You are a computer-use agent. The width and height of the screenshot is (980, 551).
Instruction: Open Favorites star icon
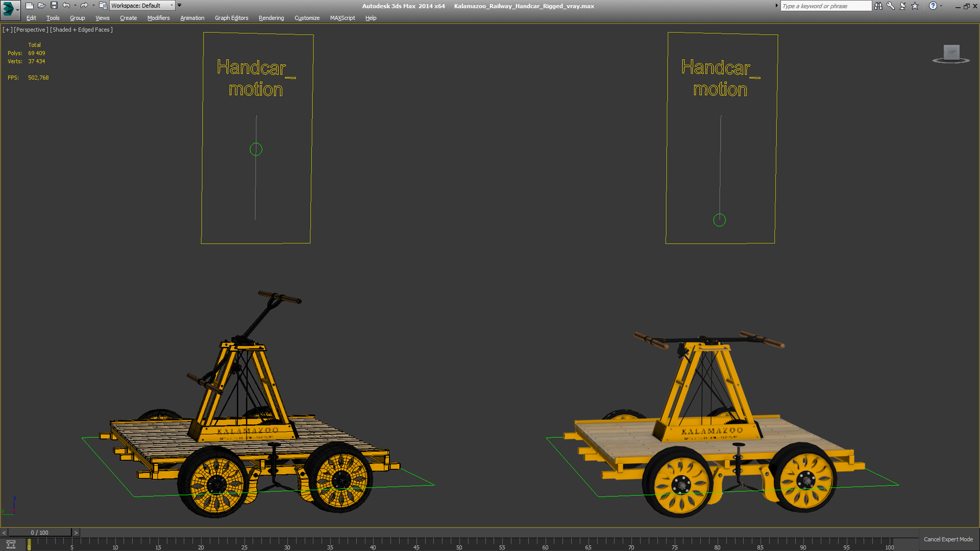915,6
